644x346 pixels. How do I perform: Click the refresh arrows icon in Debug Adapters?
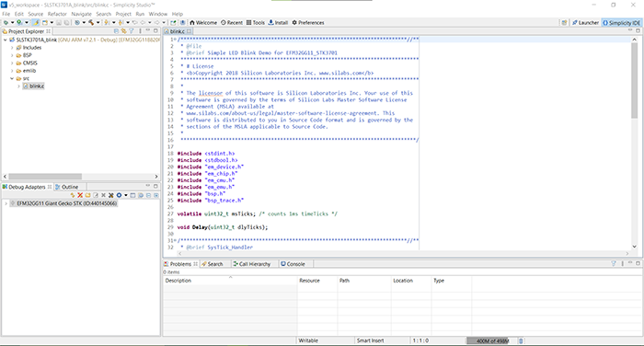pyautogui.click(x=73, y=195)
